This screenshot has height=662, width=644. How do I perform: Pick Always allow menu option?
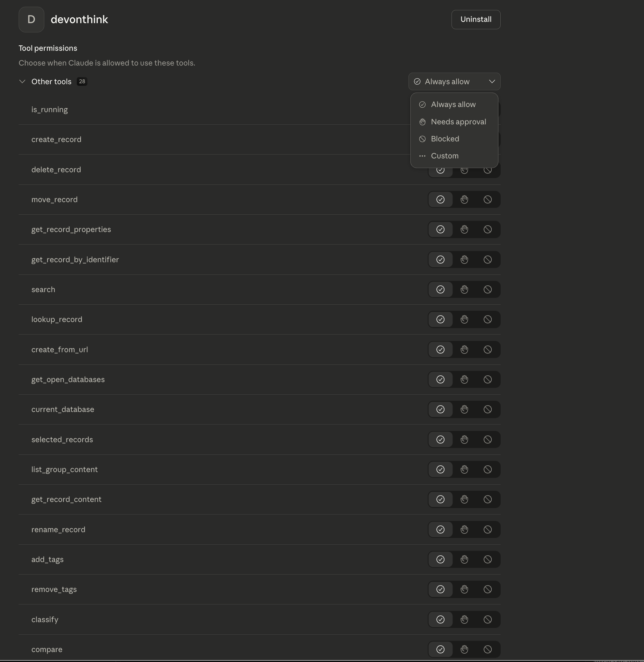coord(453,104)
